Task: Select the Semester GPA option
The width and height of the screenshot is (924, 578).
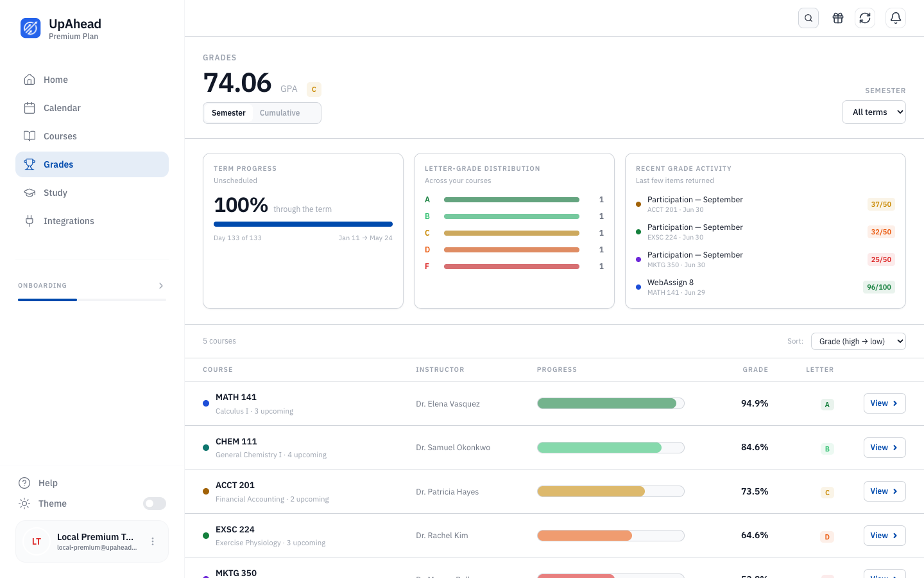Action: point(228,113)
